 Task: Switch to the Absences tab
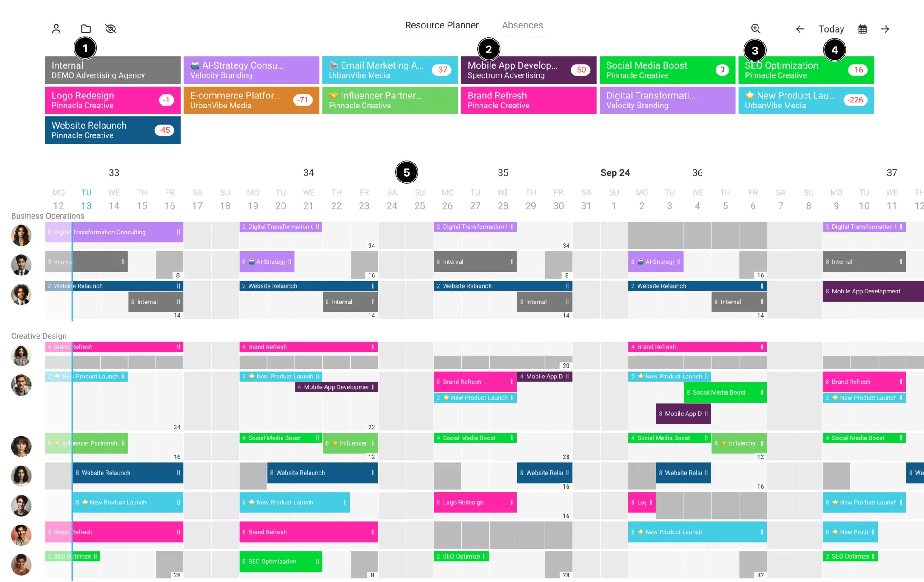click(x=522, y=25)
